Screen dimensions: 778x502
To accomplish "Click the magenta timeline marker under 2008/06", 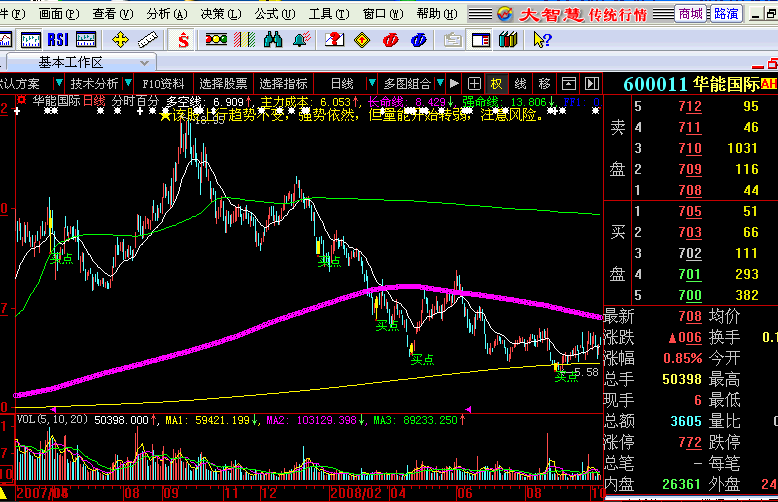I will click(468, 409).
